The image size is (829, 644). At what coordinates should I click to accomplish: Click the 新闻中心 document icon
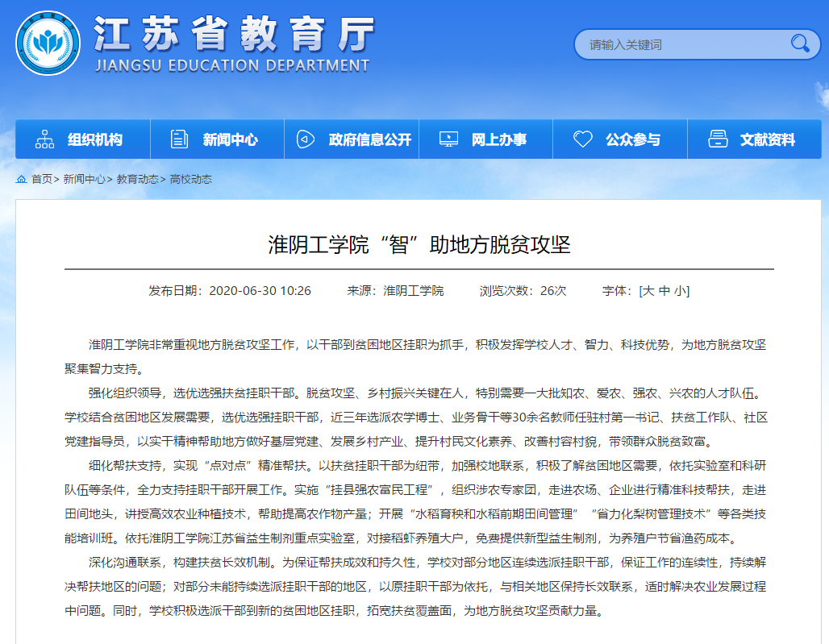pyautogui.click(x=179, y=139)
